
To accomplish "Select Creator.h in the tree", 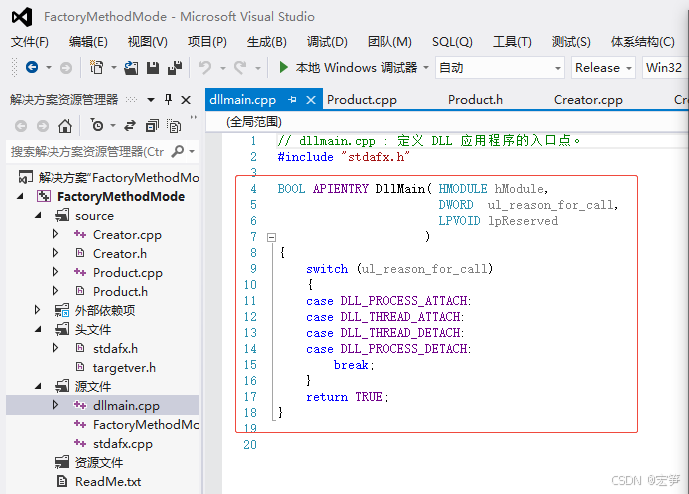I will (x=120, y=254).
